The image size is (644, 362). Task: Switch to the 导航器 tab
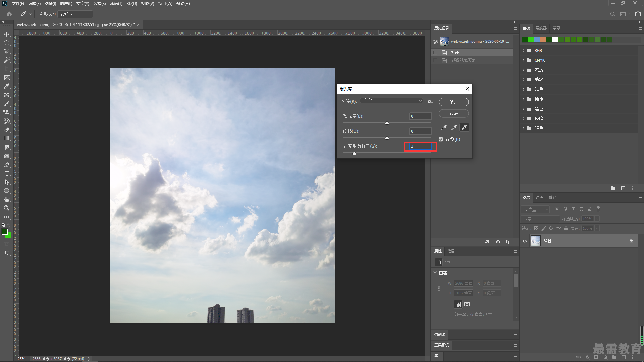tap(541, 28)
